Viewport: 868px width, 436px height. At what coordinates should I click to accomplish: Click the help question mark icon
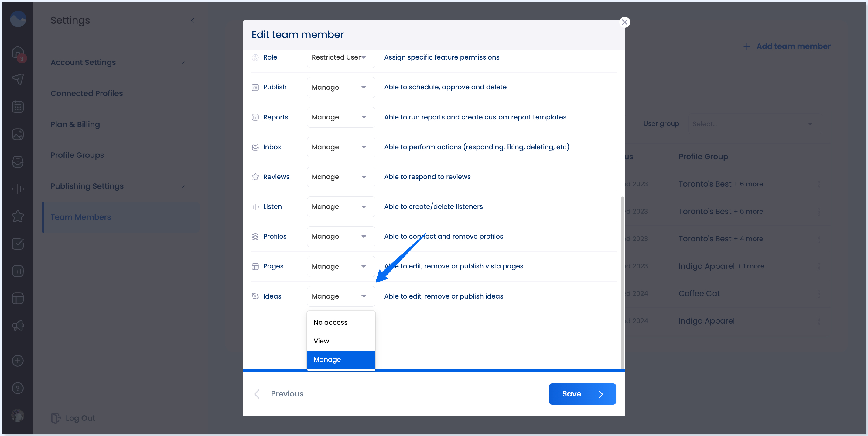click(x=18, y=388)
